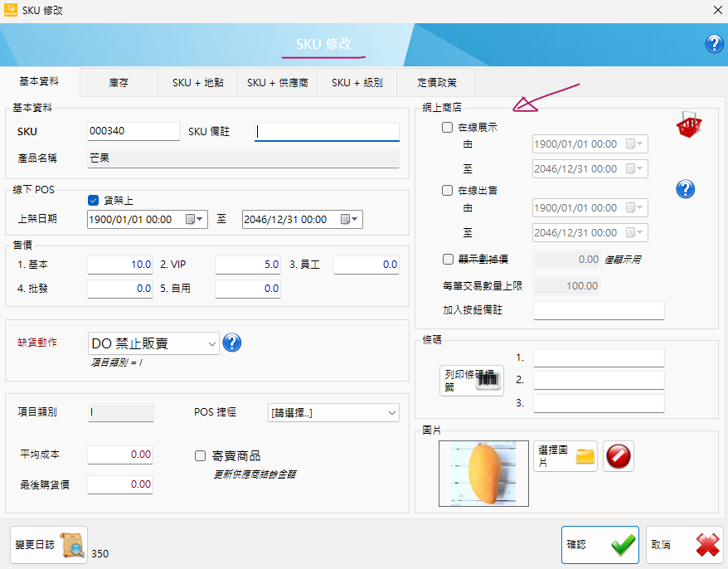Click the print barcode label button
728x569 pixels.
click(472, 381)
